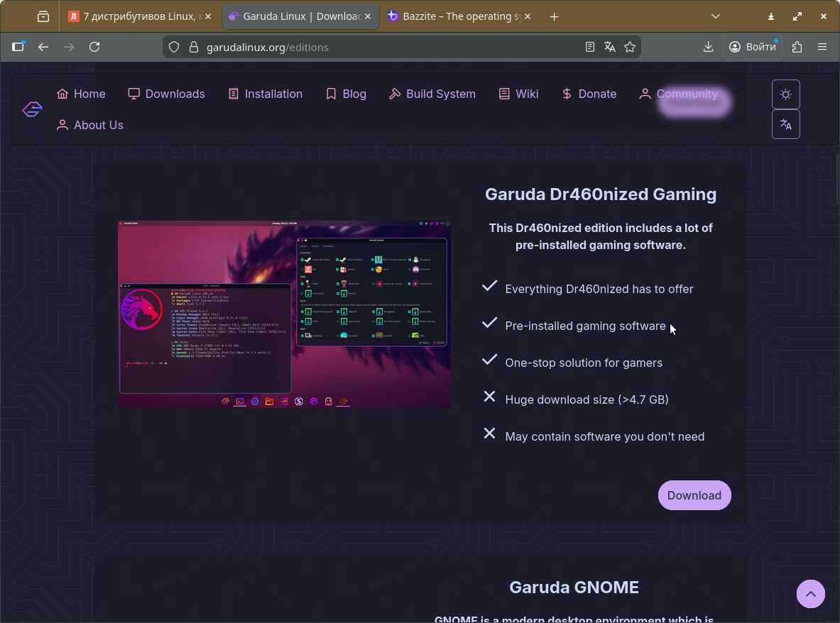Close the Garuda Linux browser tab
The width and height of the screenshot is (840, 623).
click(368, 16)
